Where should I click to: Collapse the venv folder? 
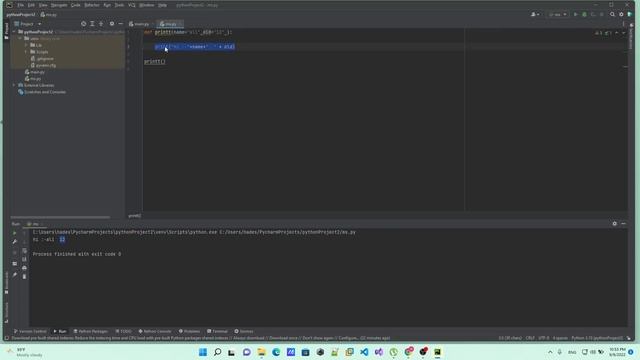(20, 38)
